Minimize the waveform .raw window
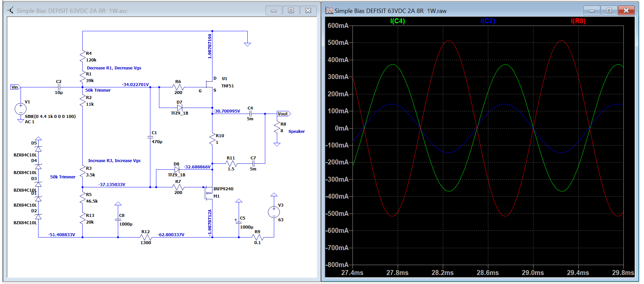644x284 pixels. click(592, 11)
